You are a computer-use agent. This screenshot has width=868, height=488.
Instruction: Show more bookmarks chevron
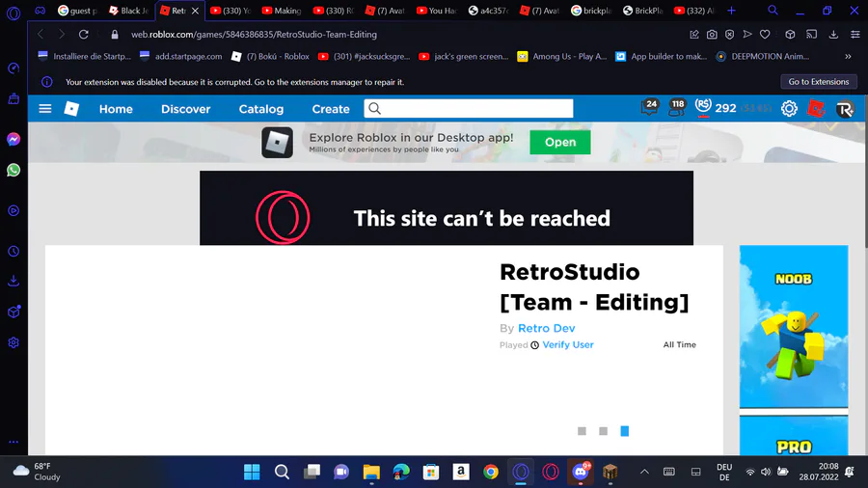click(848, 57)
